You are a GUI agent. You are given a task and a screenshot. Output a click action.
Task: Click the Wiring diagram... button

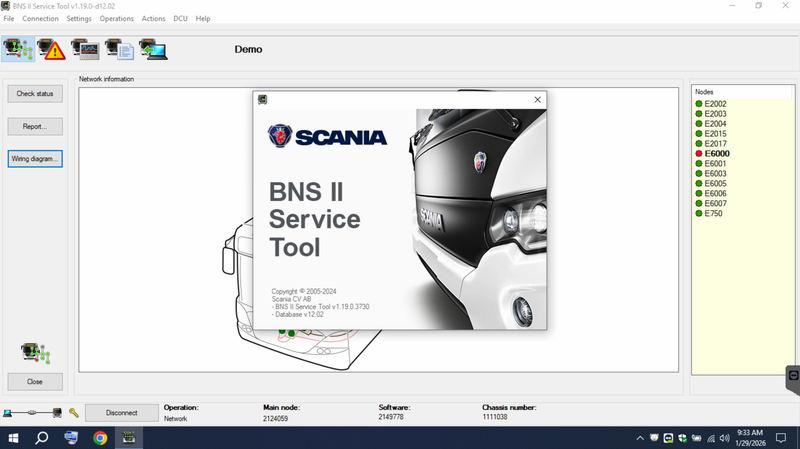point(35,159)
